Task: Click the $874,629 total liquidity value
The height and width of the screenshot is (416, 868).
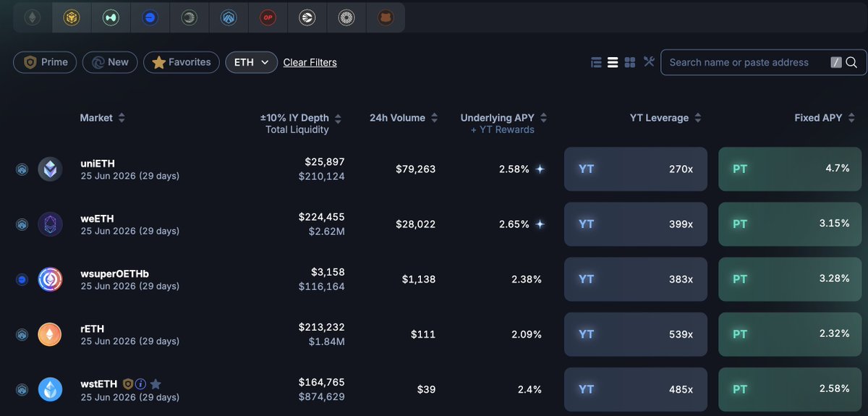Action: (322, 396)
